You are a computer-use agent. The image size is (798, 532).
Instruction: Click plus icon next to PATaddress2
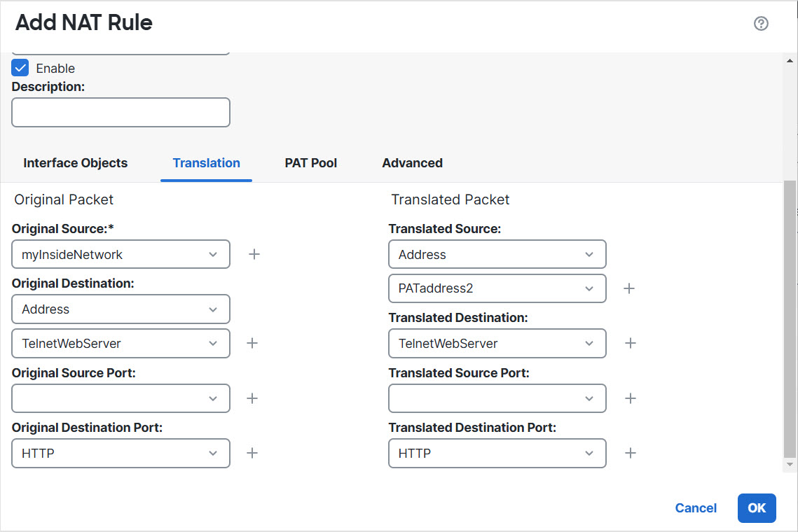[629, 288]
